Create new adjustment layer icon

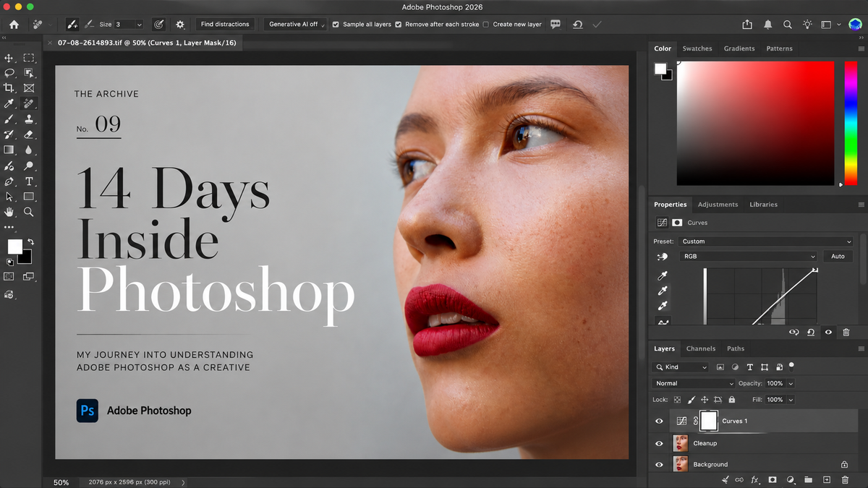791,479
